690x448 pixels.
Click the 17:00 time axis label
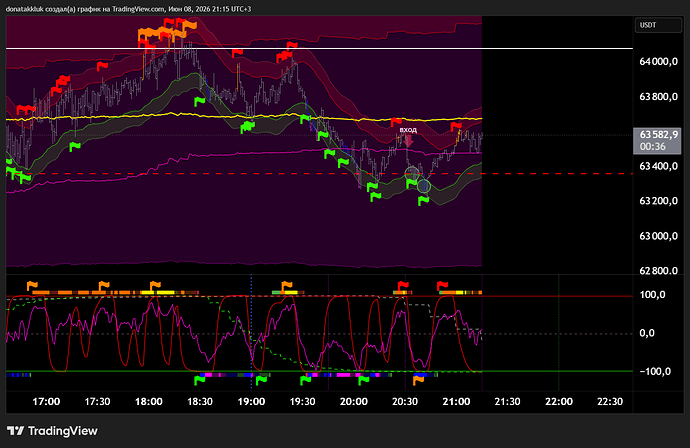[46, 401]
